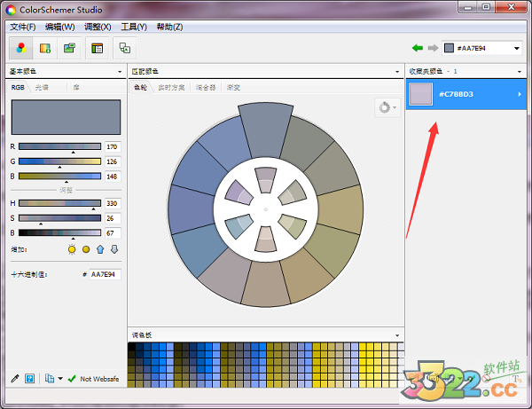Open the palette gallery browser toolbar icon
Image resolution: width=532 pixels, height=409 pixels.
[45, 48]
